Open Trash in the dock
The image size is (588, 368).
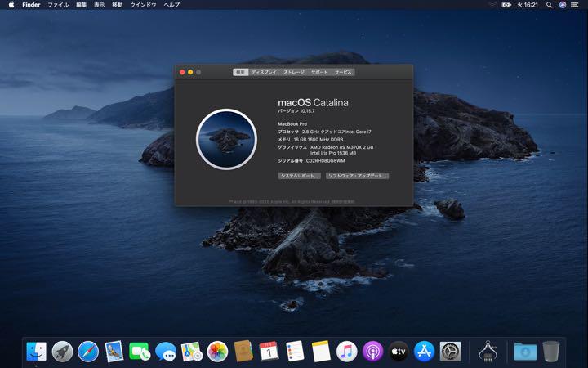click(x=551, y=352)
